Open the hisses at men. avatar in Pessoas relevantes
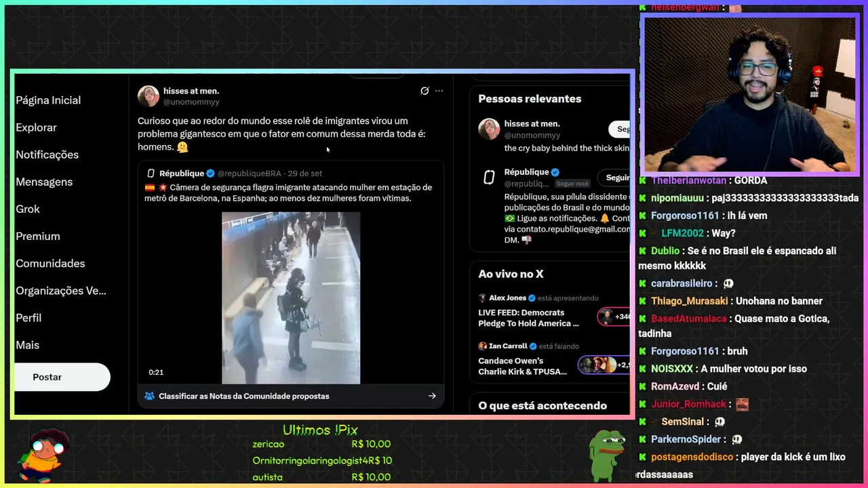This screenshot has height=488, width=868. coord(489,129)
